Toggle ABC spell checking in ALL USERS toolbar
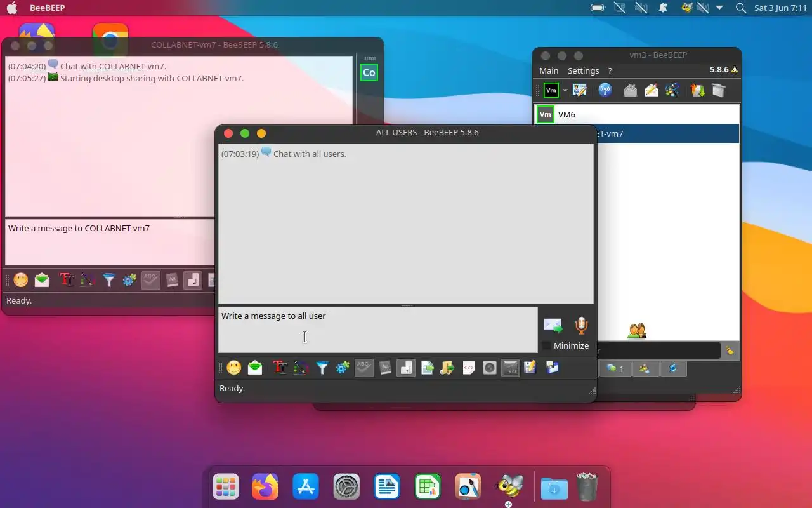Viewport: 812px width, 508px height. pos(363,368)
